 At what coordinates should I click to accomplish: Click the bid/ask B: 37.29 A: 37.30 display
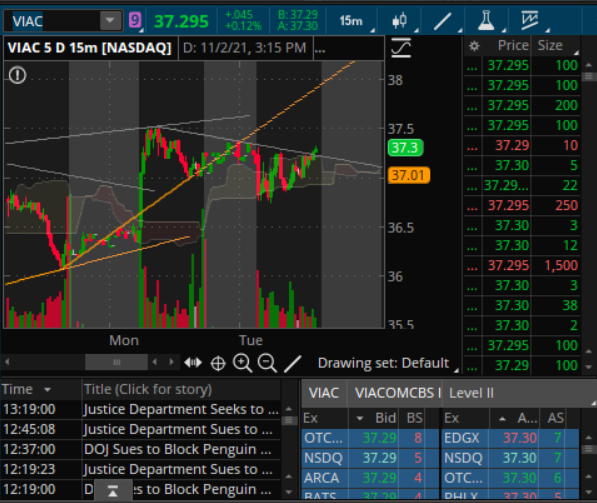tap(298, 20)
